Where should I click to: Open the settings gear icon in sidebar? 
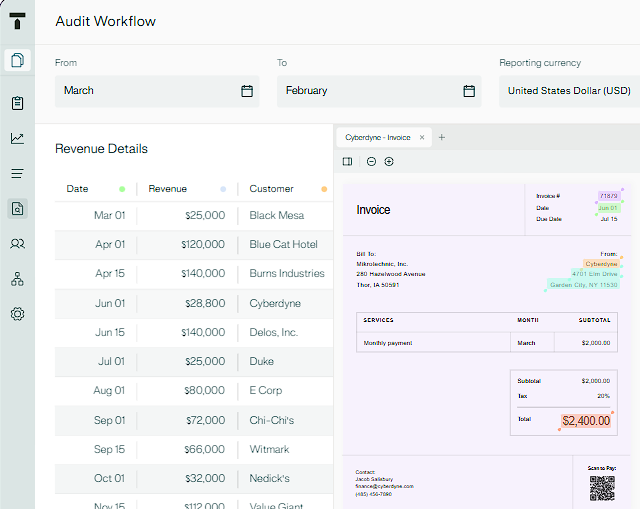coord(17,314)
